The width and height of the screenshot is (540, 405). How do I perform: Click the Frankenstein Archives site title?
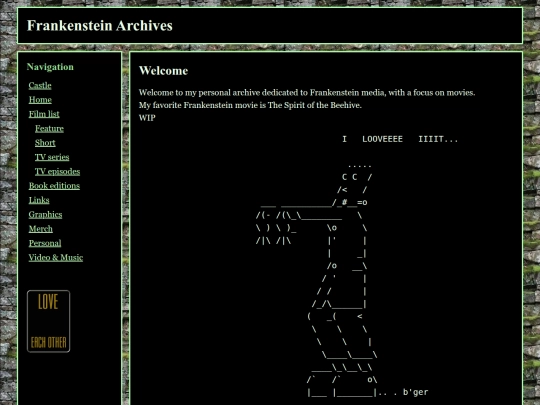[100, 26]
